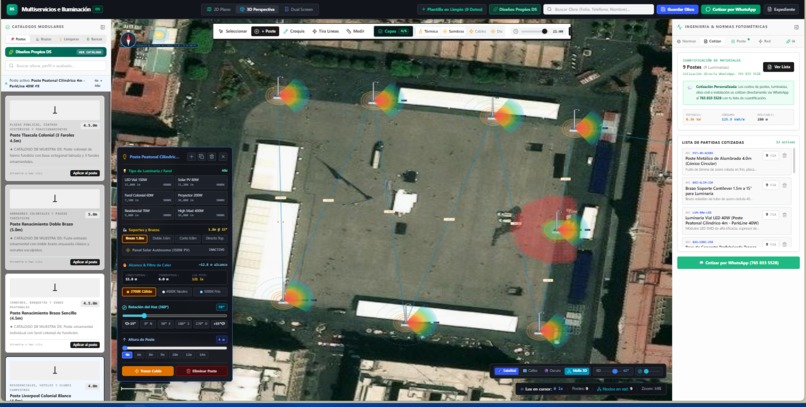806x407 pixels.
Task: Click the pole thumbnail of Poste Tlaxcala Colonial
Action: 54,110
